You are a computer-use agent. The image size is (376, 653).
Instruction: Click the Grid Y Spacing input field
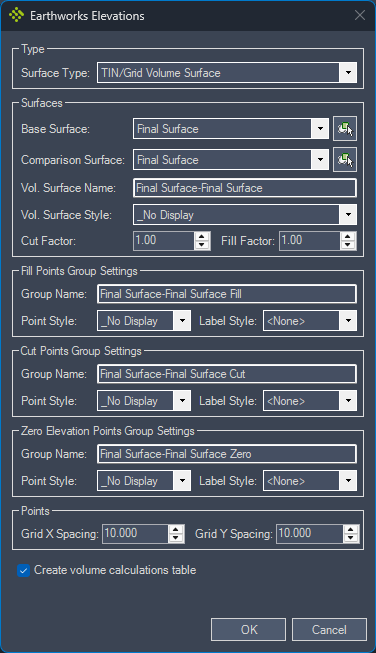point(309,533)
